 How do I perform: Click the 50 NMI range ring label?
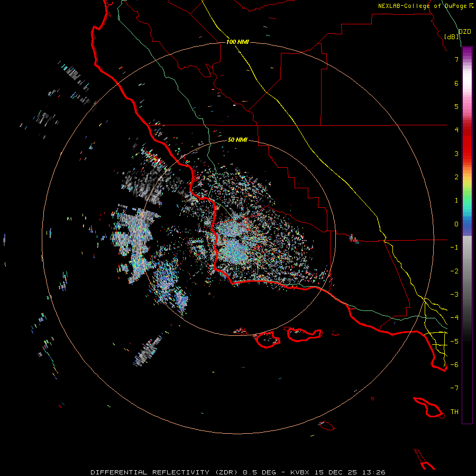point(237,140)
